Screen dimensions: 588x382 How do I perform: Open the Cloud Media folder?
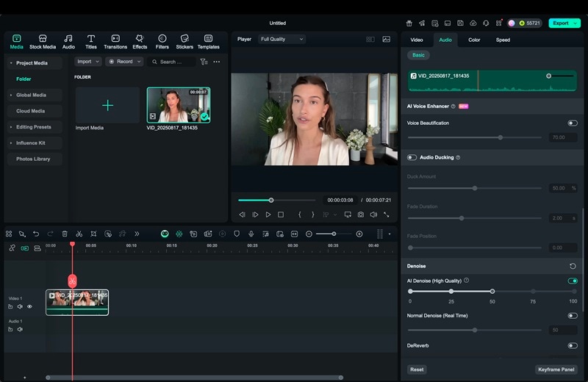pos(35,111)
